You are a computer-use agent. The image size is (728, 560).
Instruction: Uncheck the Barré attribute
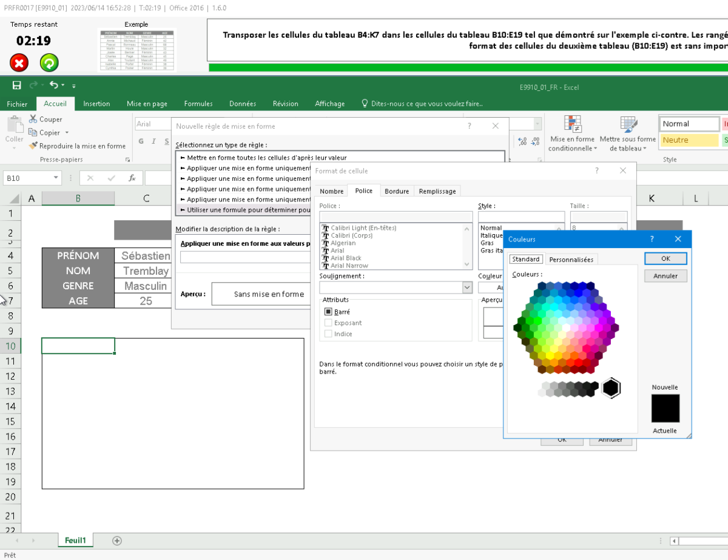point(328,311)
